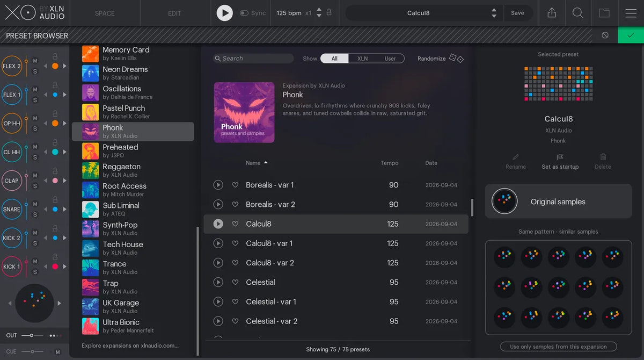
Task: Show User presets filter
Action: [390, 59]
